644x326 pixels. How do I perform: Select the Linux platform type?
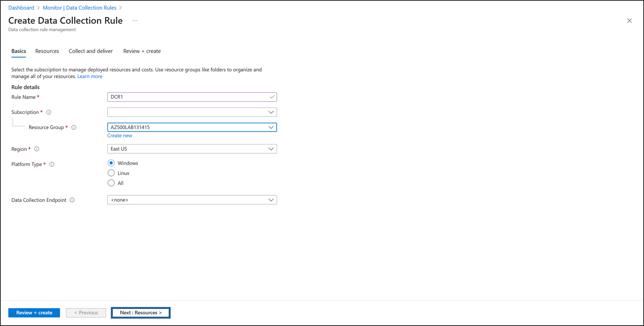point(111,173)
